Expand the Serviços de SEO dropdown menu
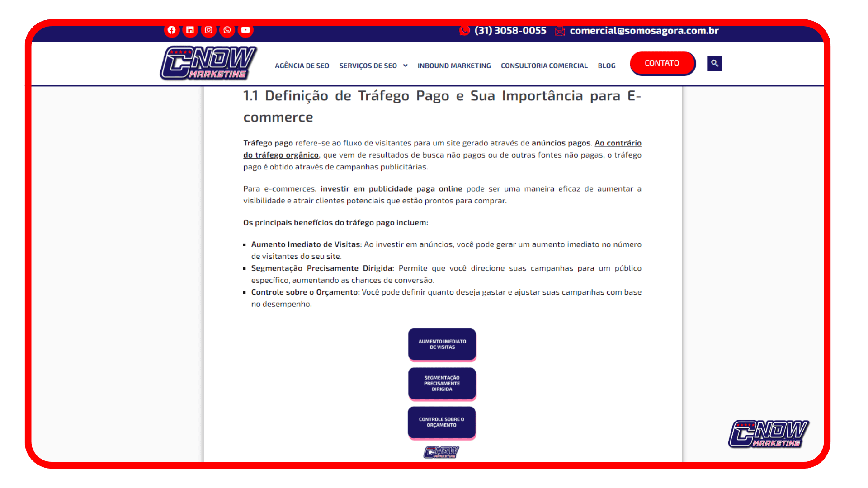 point(373,65)
